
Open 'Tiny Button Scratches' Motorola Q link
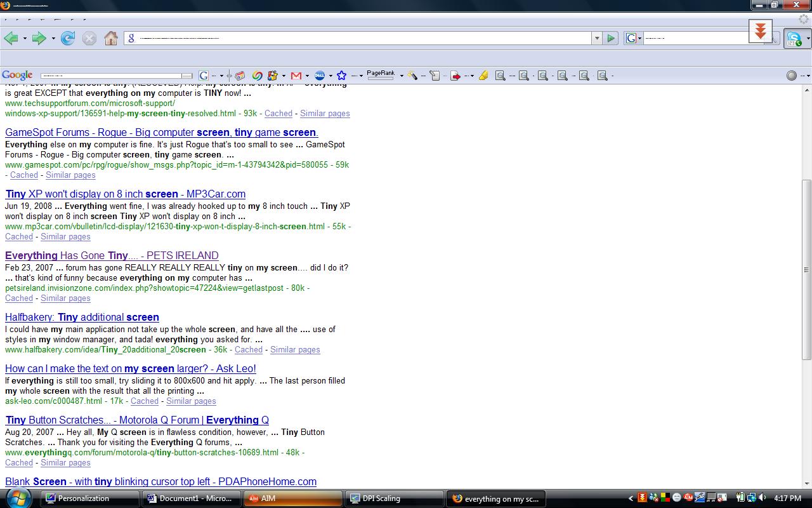(x=137, y=420)
